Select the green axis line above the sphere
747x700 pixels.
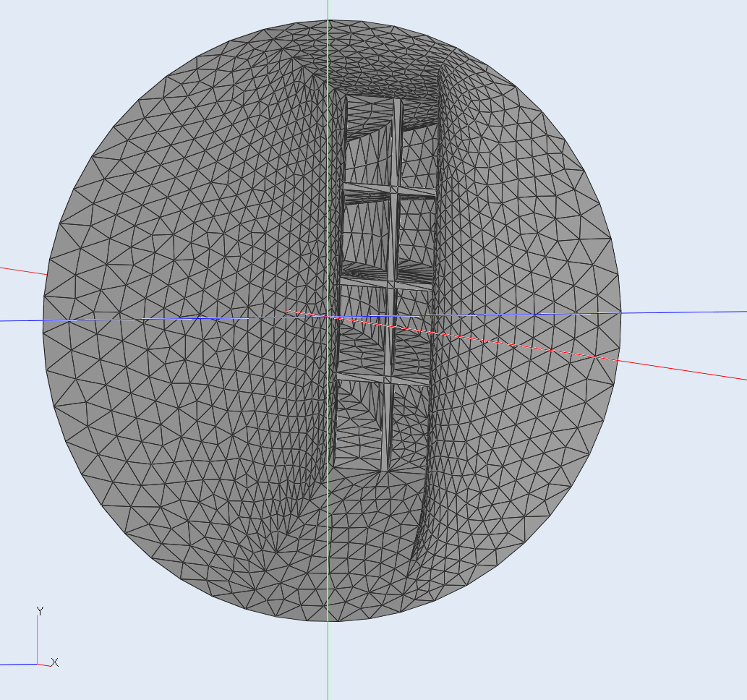click(x=328, y=7)
